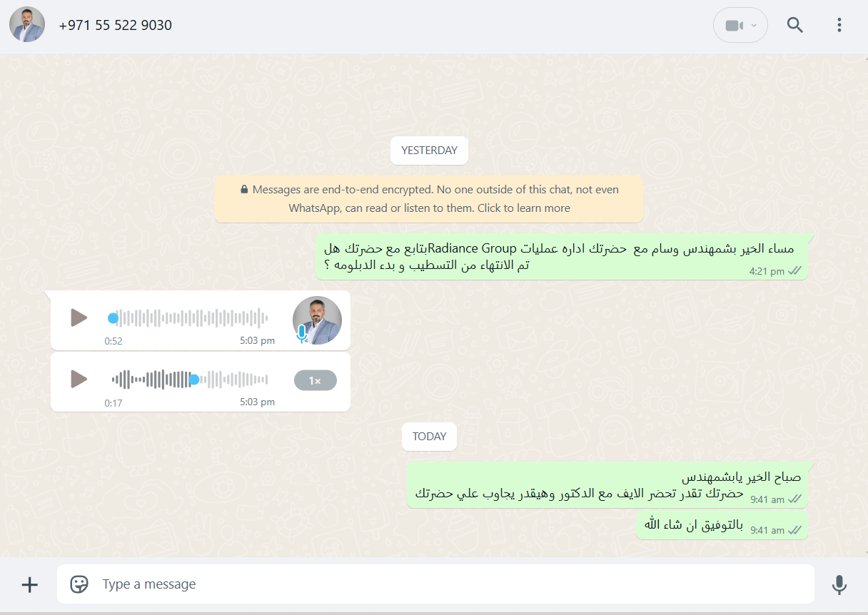Open contact profile picture in header
Screen dimensions: 868x615
click(27, 25)
